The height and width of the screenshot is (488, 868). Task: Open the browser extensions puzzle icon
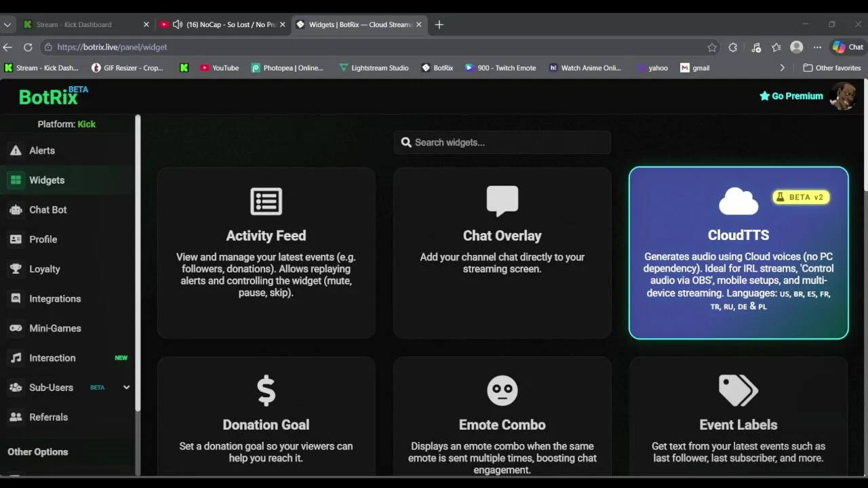733,47
